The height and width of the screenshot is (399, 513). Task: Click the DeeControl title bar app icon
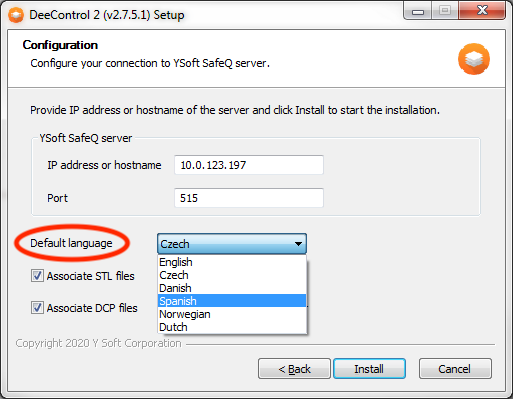click(16, 15)
